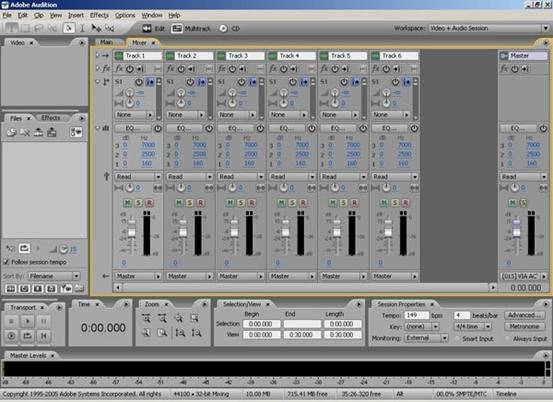Switch to the Main tab
This screenshot has height=402, width=553.
coord(107,42)
